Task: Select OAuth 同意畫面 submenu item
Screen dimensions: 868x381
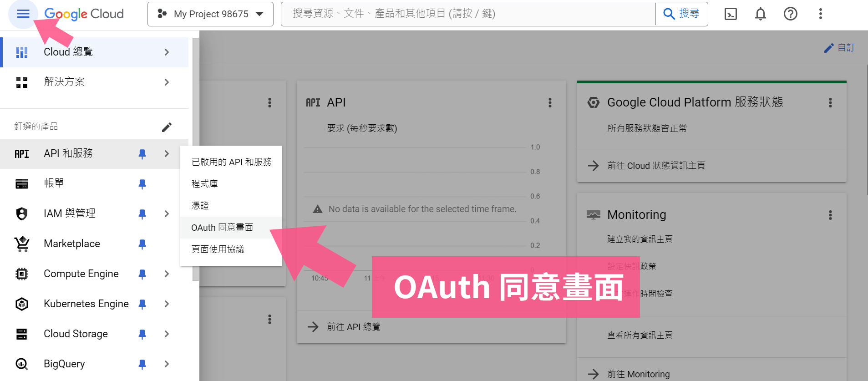Action: [231, 228]
